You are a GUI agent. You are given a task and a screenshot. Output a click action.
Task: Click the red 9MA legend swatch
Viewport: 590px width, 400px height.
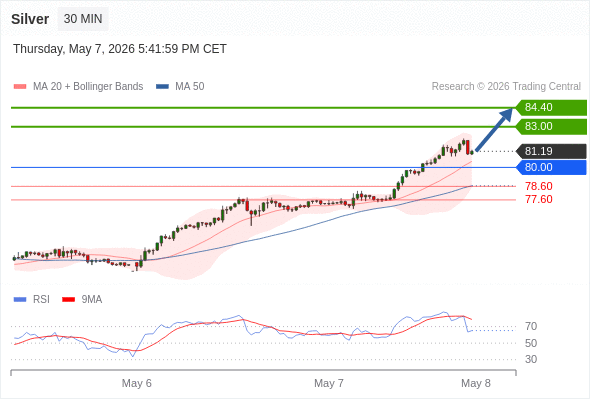pyautogui.click(x=68, y=300)
